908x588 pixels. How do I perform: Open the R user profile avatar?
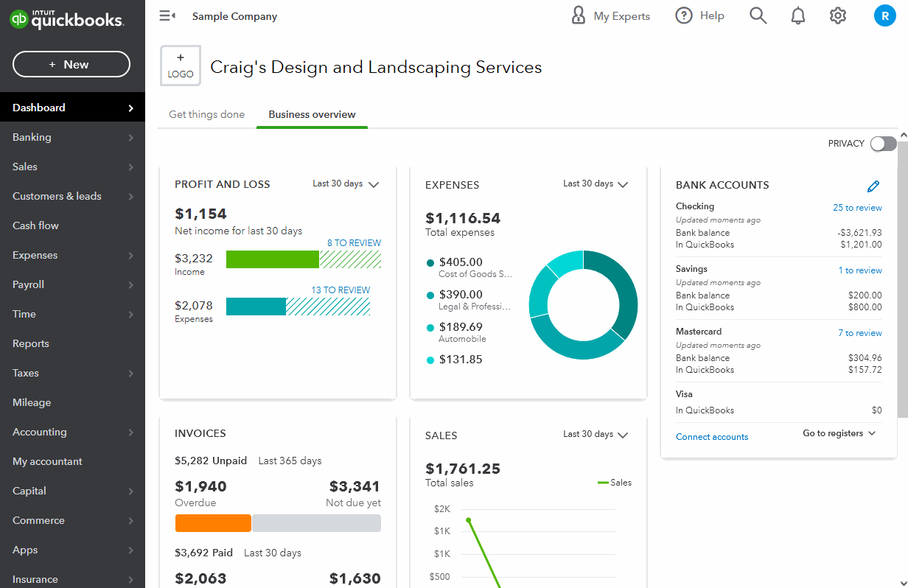coord(884,15)
